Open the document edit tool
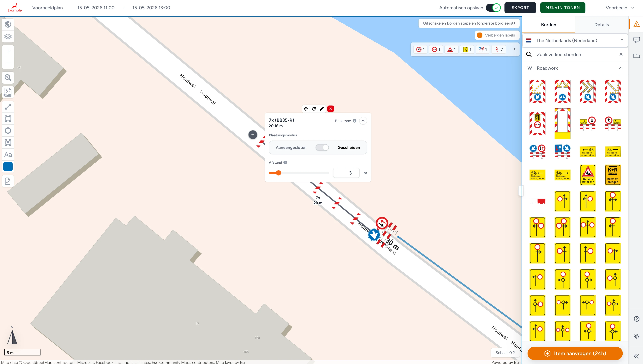Screen dimensions: 643x364 pos(8,181)
